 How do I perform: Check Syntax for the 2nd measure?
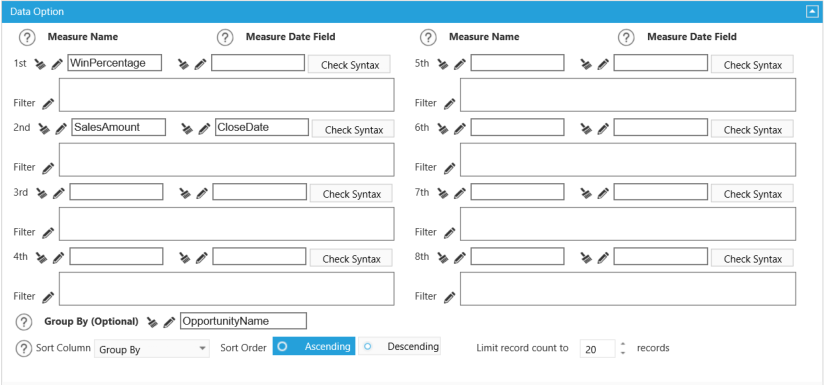(x=353, y=130)
